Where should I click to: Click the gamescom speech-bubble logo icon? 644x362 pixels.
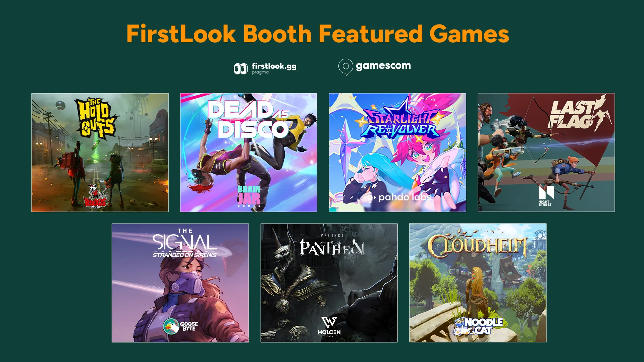click(x=345, y=67)
